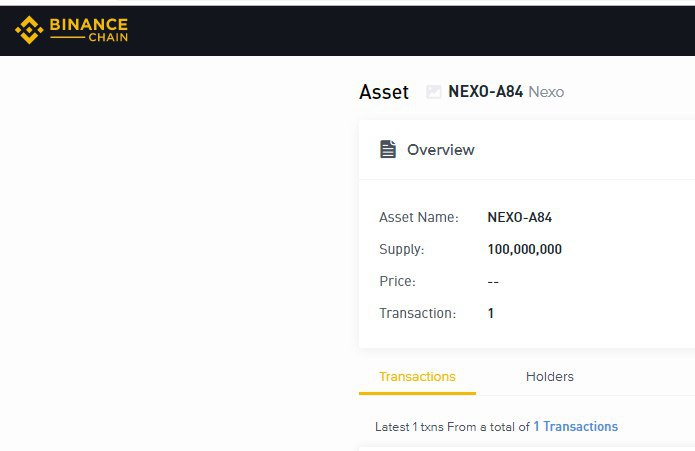The width and height of the screenshot is (695, 451).
Task: Switch to the Holders tab
Action: [550, 377]
